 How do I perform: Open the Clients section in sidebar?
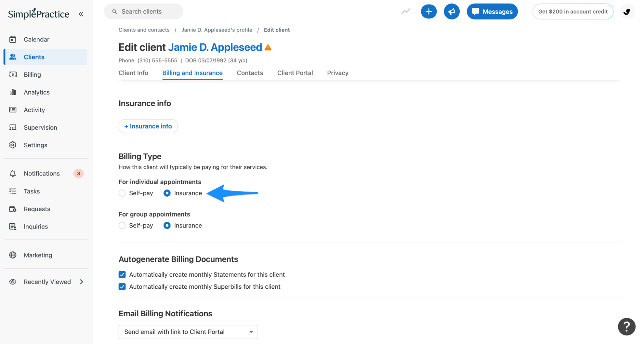46,57
